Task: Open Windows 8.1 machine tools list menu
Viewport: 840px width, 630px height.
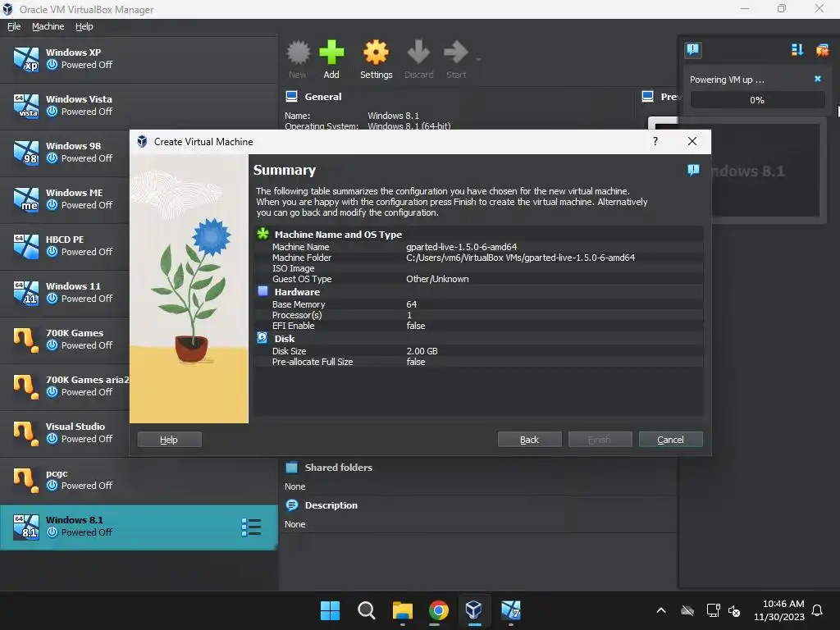Action: (x=251, y=527)
